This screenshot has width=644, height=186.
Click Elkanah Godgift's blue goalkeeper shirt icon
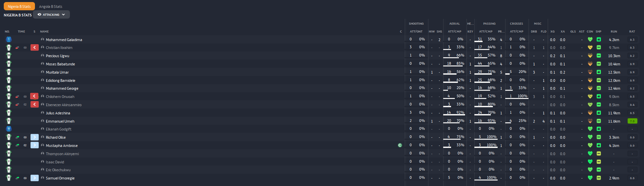click(9, 129)
